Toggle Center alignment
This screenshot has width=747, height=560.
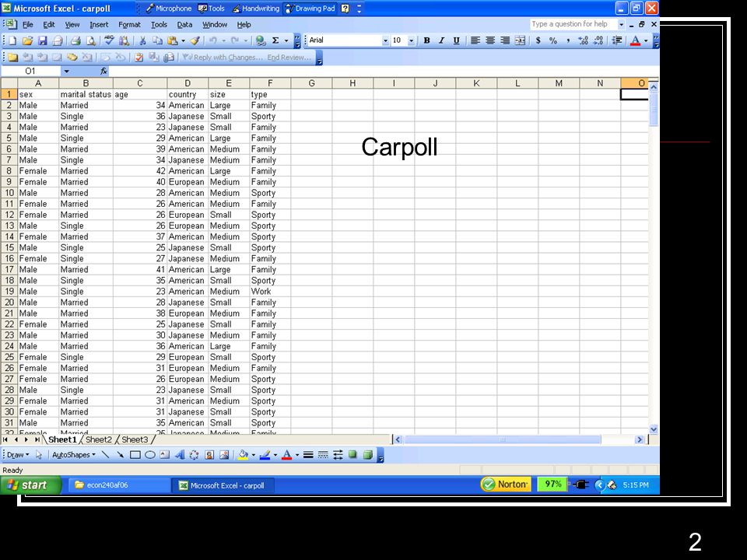[490, 41]
